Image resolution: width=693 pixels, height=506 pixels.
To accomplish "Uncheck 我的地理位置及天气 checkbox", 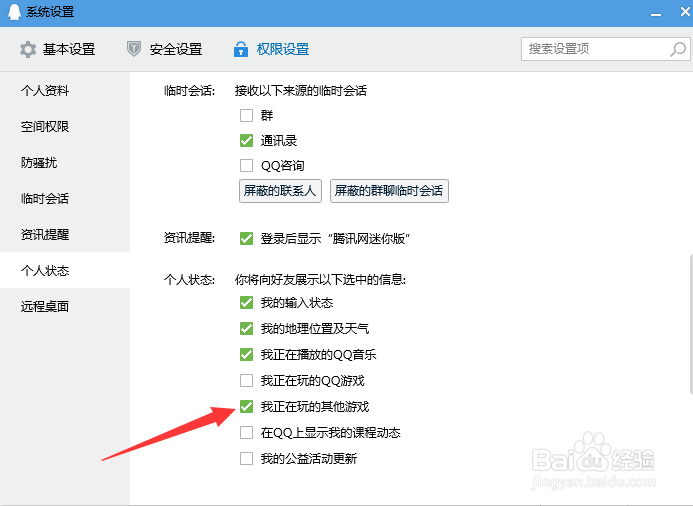I will pos(246,328).
